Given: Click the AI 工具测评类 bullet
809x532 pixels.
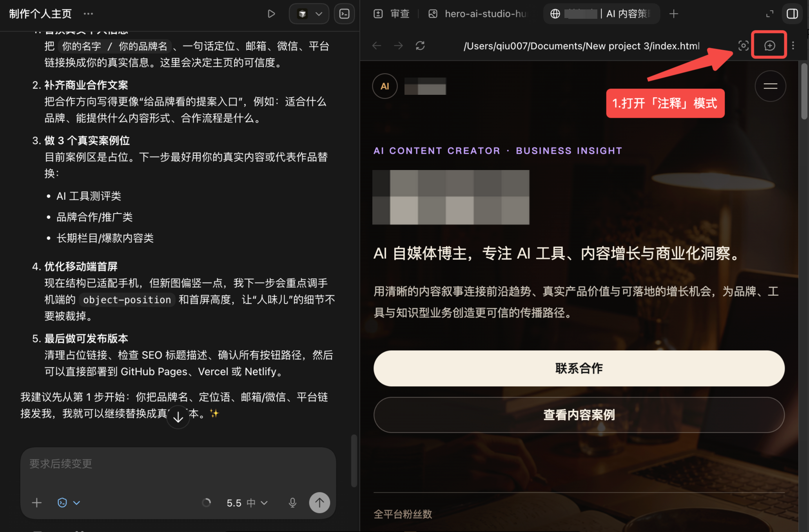Looking at the screenshot, I should (89, 196).
